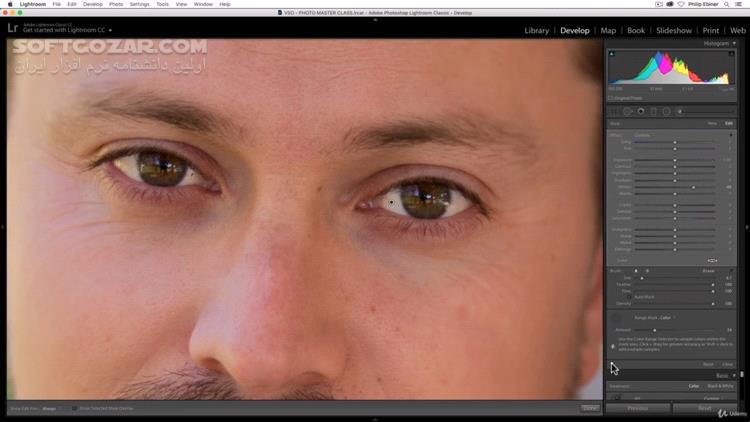This screenshot has height=422, width=750.
Task: Switch to the Slideshow module
Action: [x=673, y=30]
